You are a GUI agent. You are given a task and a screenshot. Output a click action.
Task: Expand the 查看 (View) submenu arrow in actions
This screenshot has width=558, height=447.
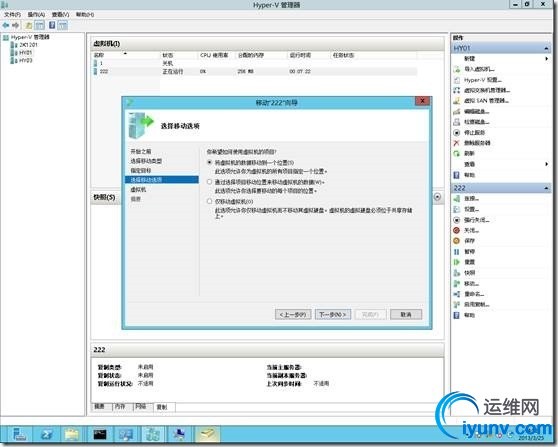(x=546, y=164)
